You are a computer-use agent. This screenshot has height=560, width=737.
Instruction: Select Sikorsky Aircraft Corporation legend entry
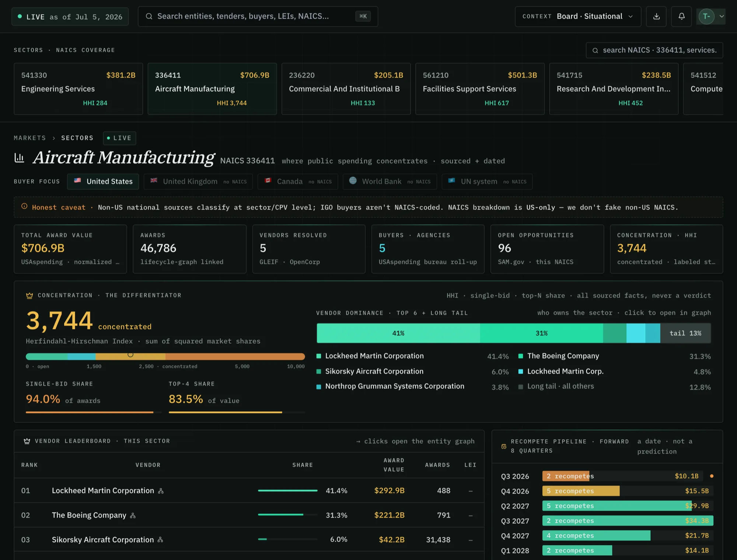click(x=413, y=371)
